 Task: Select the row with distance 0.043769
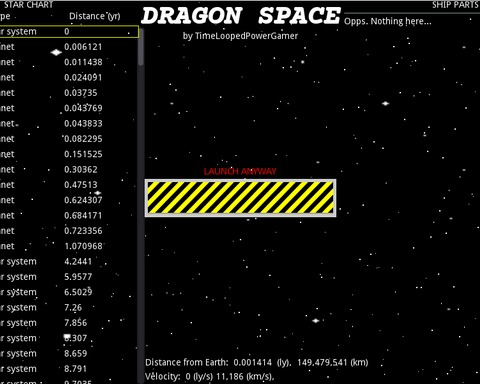coord(69,108)
